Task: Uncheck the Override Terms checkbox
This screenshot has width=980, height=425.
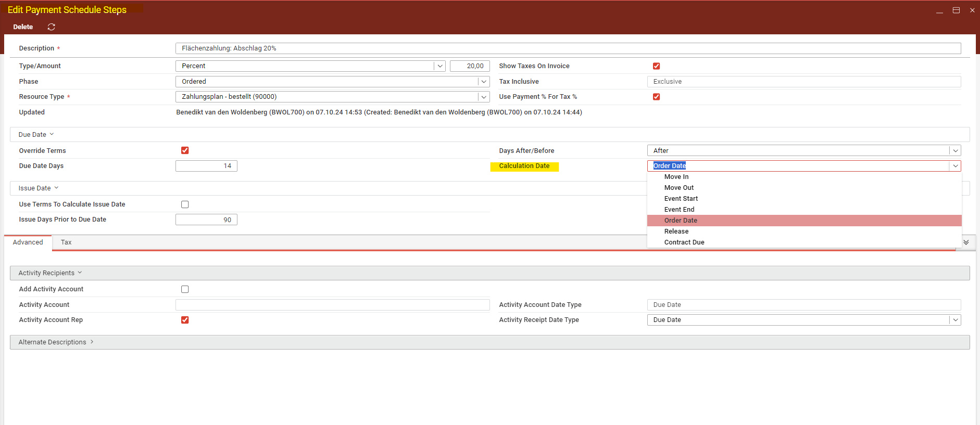Action: 185,150
